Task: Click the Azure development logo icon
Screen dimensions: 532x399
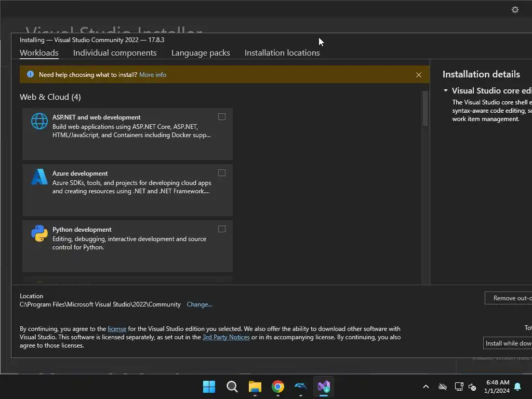Action: [39, 177]
